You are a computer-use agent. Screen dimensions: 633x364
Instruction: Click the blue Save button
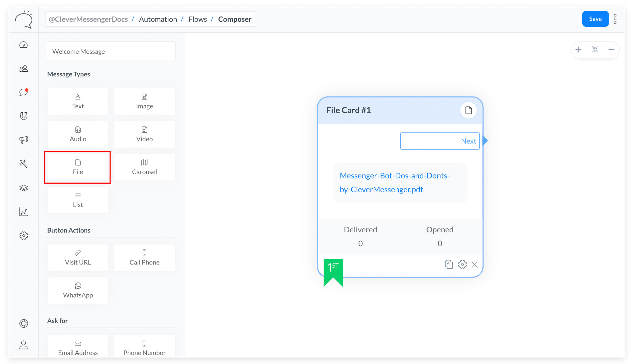coord(595,19)
